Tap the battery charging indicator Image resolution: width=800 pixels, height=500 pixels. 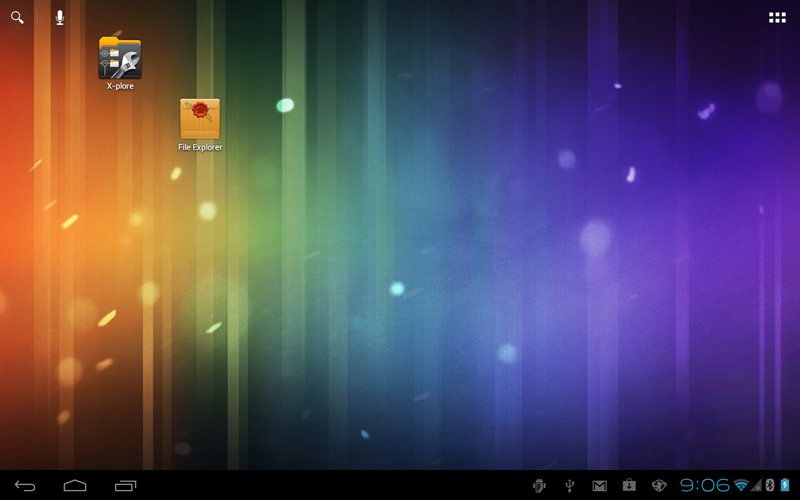[785, 486]
